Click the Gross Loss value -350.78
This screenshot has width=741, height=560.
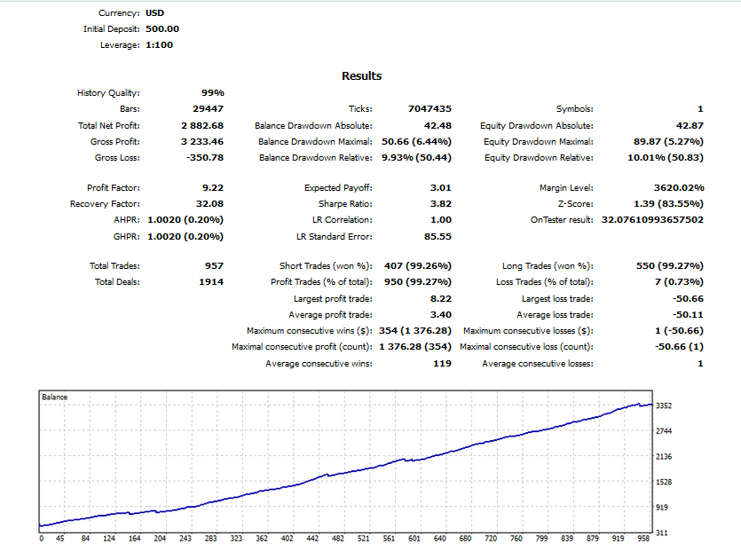click(x=205, y=158)
